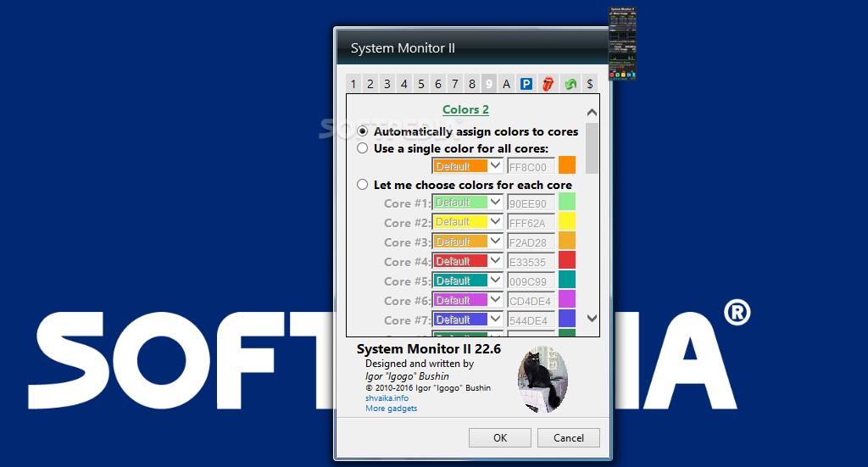868x467 pixels.
Task: Click the System Monitor II desktop gadget
Action: coord(623,44)
